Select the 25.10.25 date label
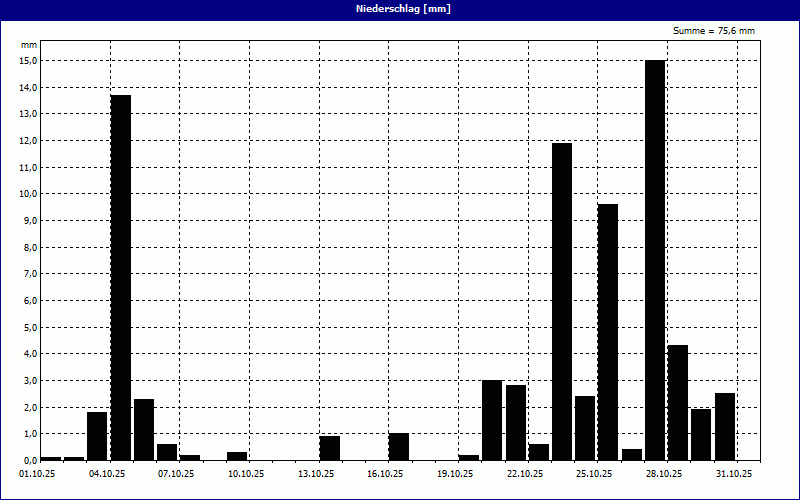Image resolution: width=800 pixels, height=500 pixels. click(x=594, y=474)
